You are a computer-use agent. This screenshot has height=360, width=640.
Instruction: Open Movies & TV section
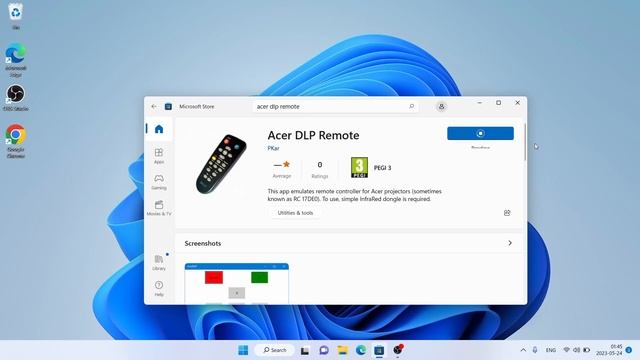pos(159,208)
